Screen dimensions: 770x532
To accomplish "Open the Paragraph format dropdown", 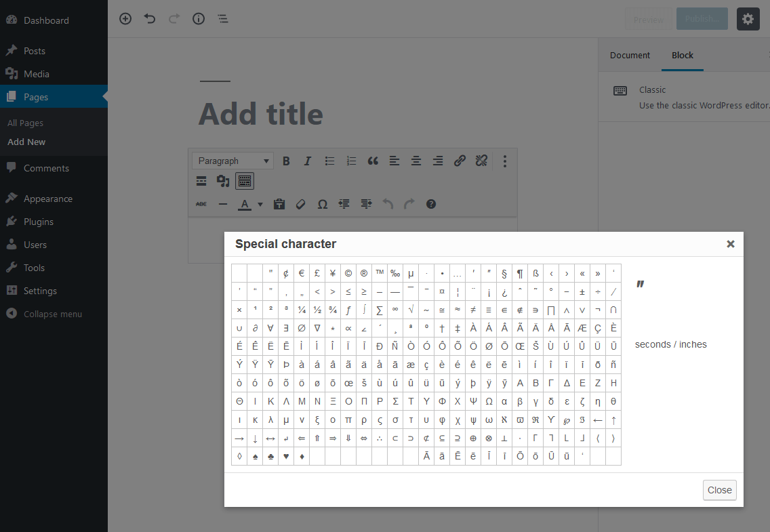I will click(232, 161).
